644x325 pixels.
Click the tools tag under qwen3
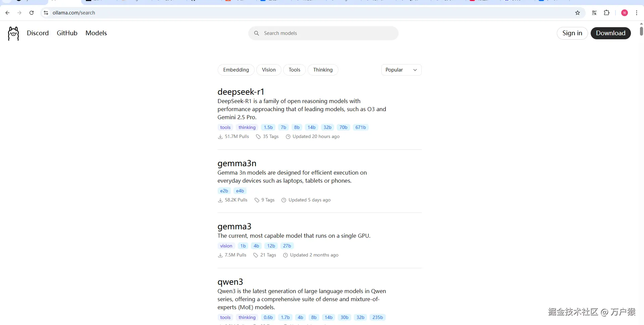tap(225, 318)
